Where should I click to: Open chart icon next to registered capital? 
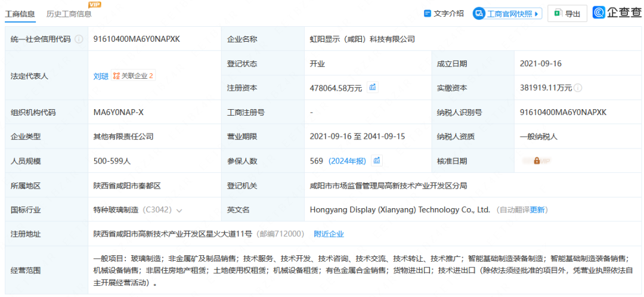click(x=373, y=88)
